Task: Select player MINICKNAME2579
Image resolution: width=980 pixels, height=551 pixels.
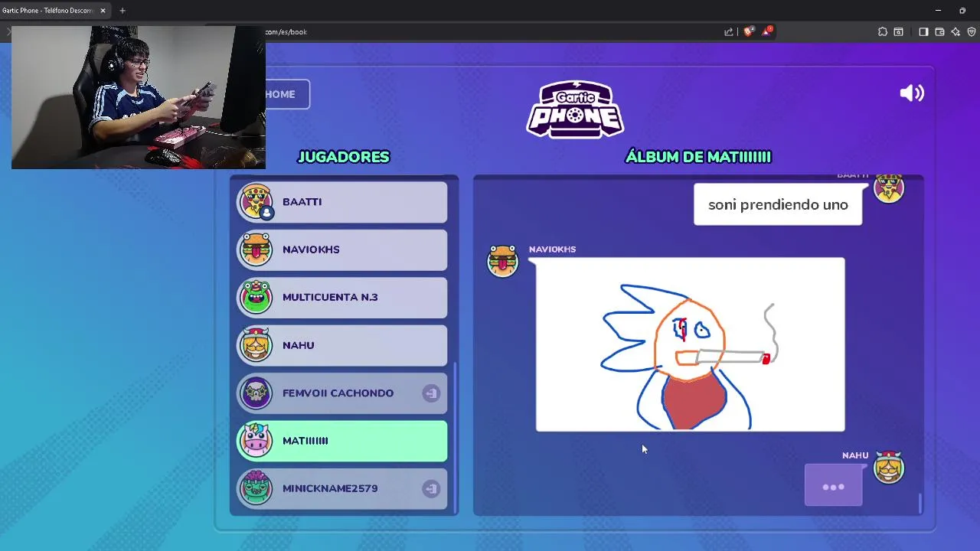Action: coord(342,488)
